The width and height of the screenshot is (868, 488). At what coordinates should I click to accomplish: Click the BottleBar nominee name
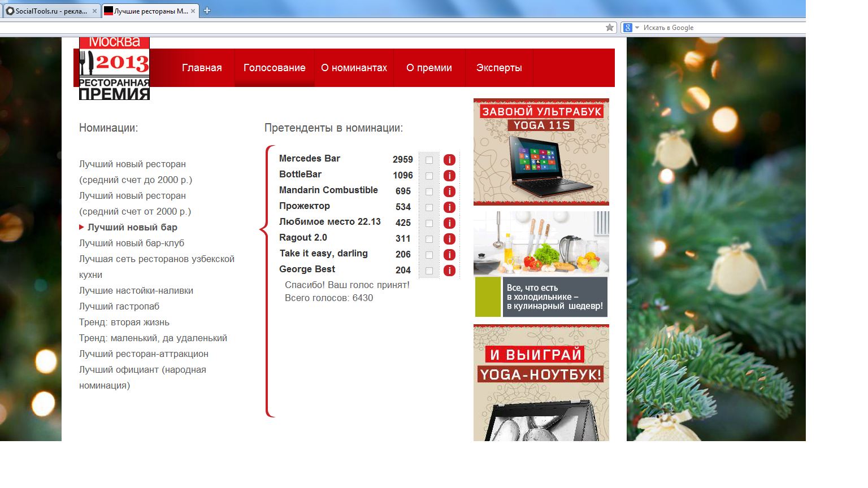300,175
